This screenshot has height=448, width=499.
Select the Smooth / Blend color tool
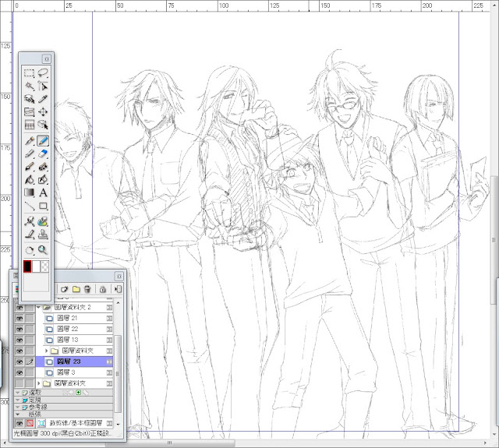43,221
